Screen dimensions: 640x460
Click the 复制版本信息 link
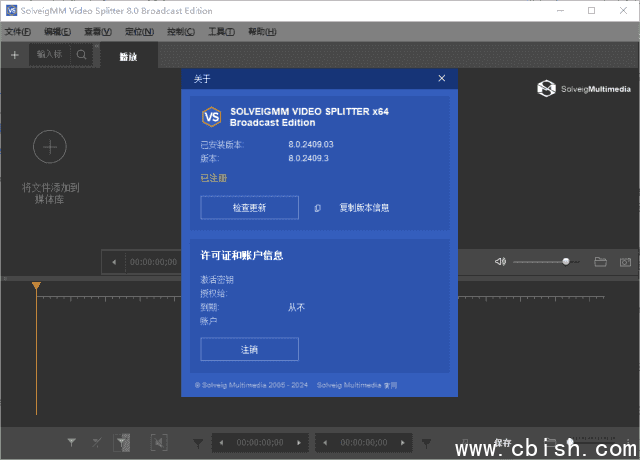click(364, 208)
